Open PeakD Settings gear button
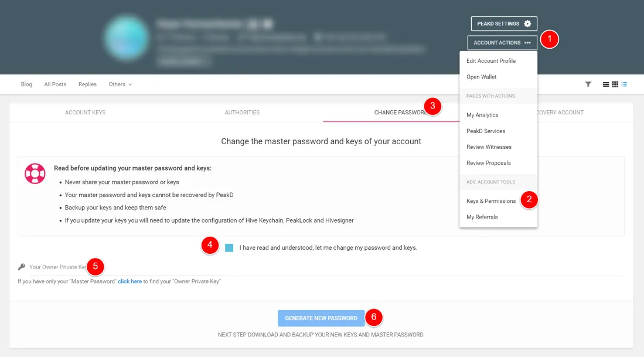The height and width of the screenshot is (357, 644). (x=503, y=24)
